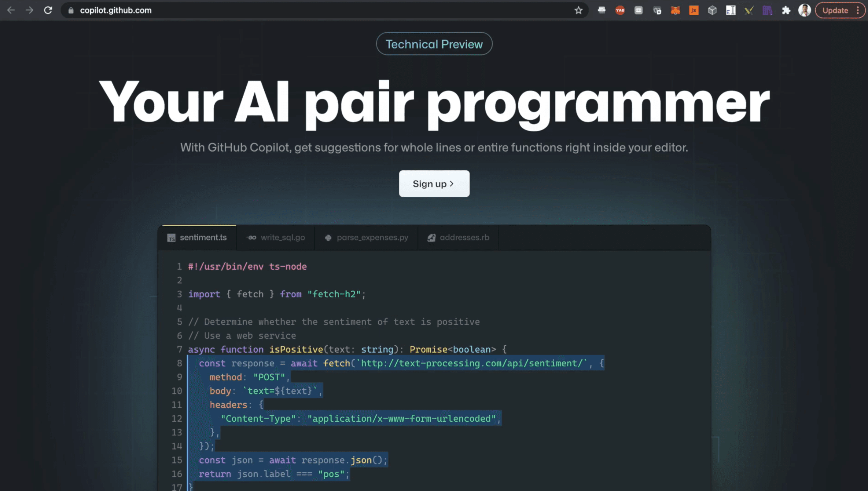Switch to the parse_expenses.py tab

366,237
